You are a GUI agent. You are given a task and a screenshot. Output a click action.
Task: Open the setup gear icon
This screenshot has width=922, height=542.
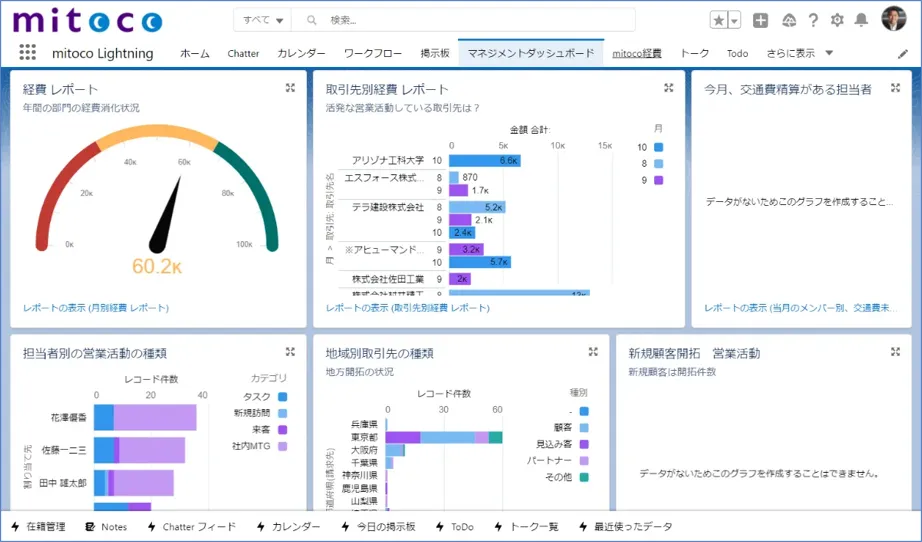837,20
